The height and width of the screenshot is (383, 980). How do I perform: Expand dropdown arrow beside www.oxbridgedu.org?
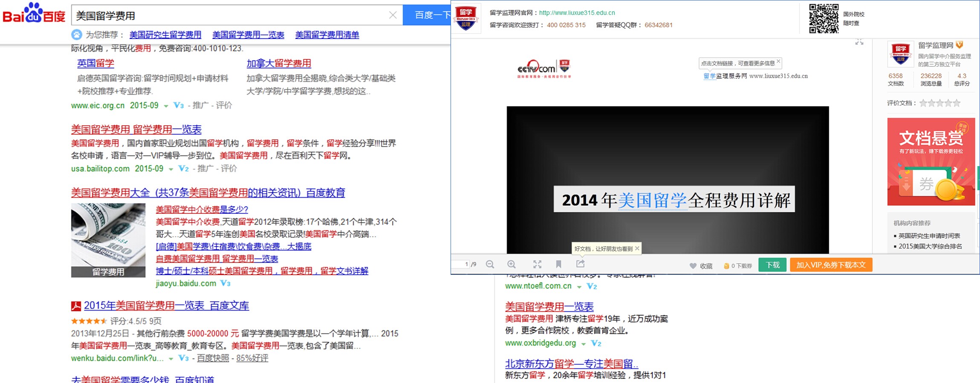pos(583,344)
